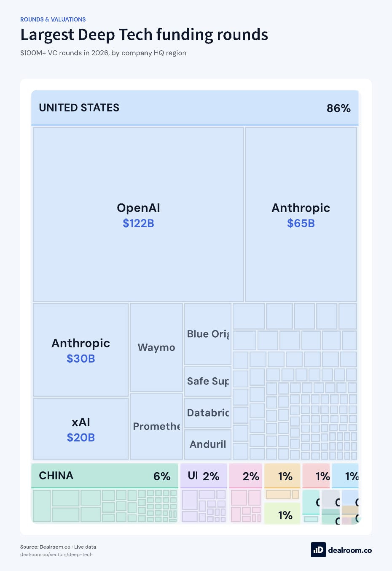Viewport: 392px width, 571px height.
Task: Click the Waymo tile
Action: [156, 348]
